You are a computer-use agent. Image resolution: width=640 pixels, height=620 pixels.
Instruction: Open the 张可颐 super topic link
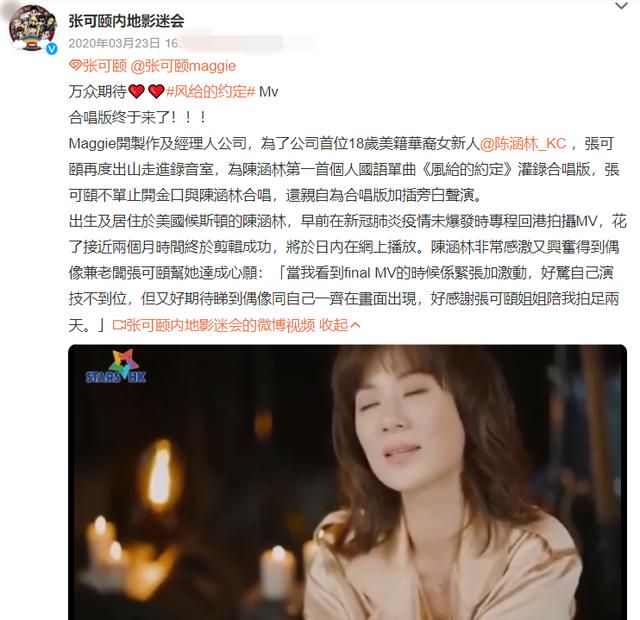click(104, 66)
